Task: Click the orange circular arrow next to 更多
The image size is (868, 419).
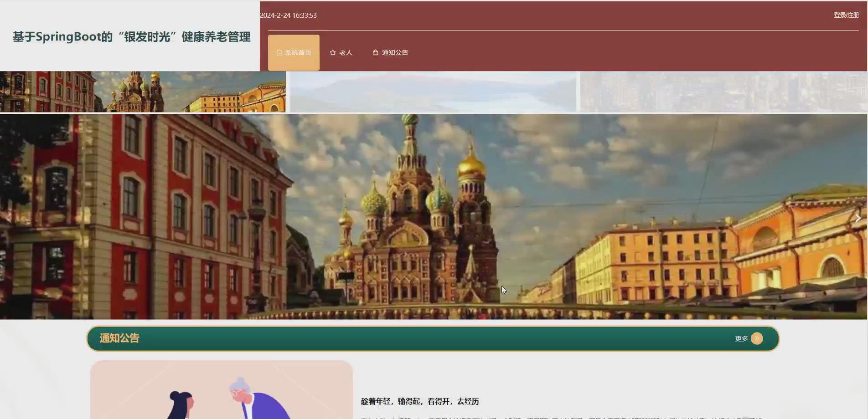Action: point(757,338)
